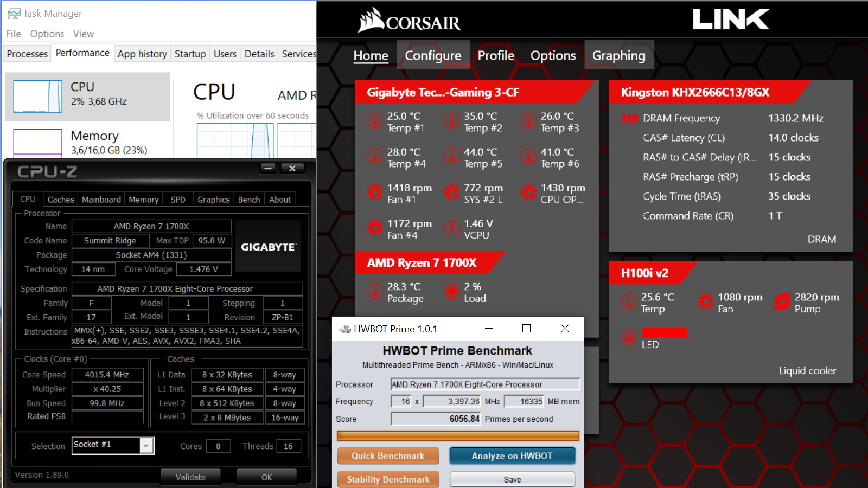The height and width of the screenshot is (488, 868).
Task: Click the H100i v2 Temp icon
Action: 629,301
